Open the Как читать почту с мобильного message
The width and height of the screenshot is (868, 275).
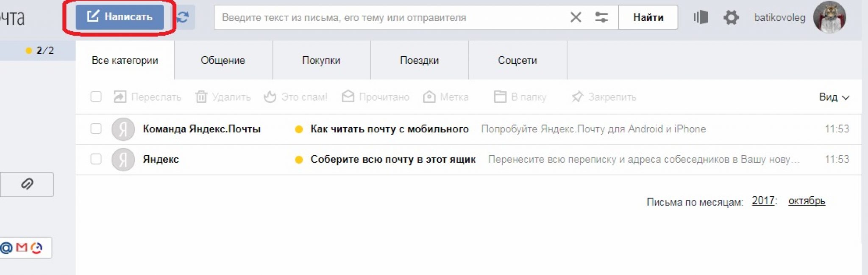click(x=389, y=129)
